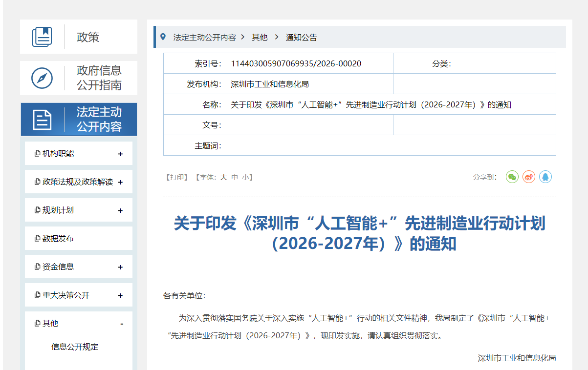Go to 其他 in breadcrumb path
The image size is (588, 370).
[260, 38]
